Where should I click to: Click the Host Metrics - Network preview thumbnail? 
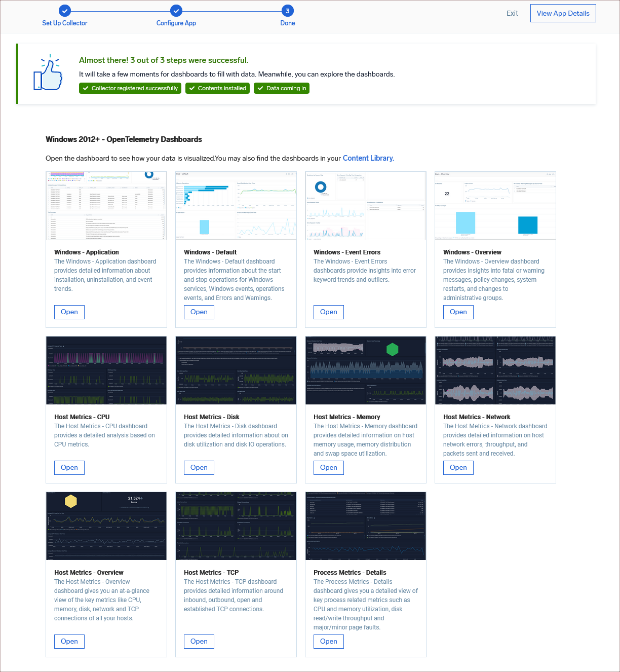[495, 370]
